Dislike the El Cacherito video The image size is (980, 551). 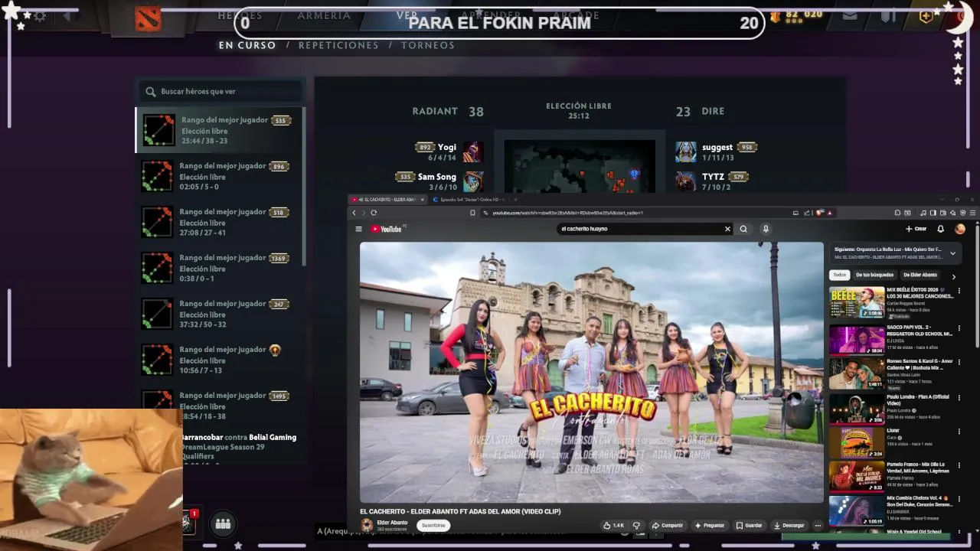[636, 526]
